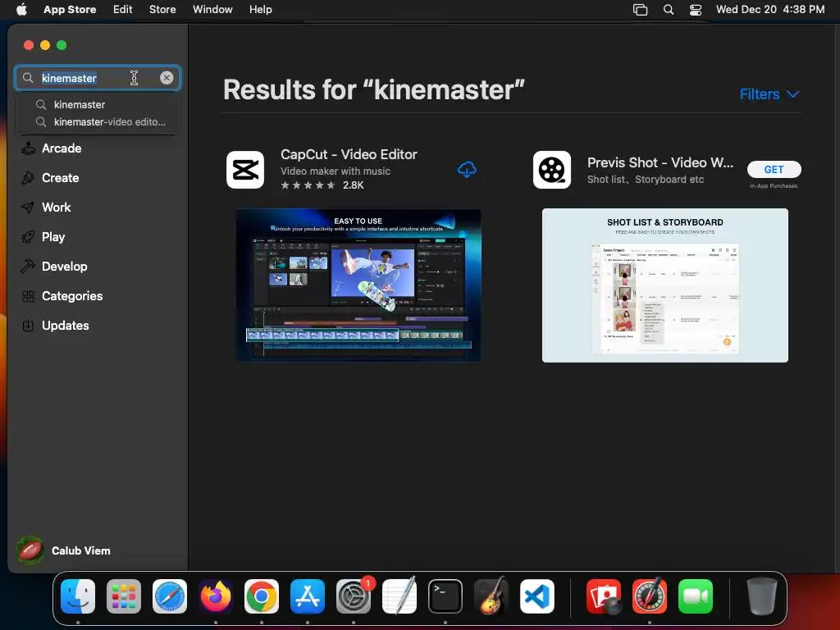Open the App Store menu
This screenshot has width=840, height=630.
[x=70, y=9]
